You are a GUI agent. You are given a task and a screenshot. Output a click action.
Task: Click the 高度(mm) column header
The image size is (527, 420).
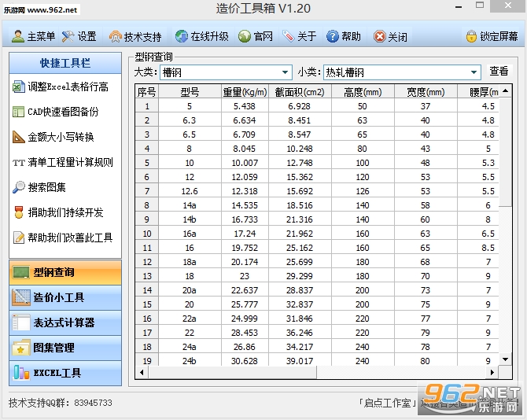[363, 92]
